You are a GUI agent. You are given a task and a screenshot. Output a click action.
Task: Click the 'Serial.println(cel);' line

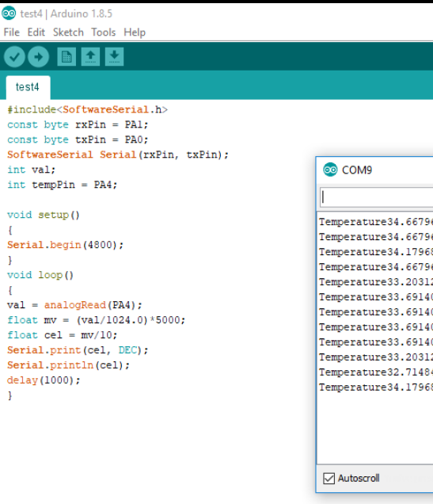click(x=68, y=365)
